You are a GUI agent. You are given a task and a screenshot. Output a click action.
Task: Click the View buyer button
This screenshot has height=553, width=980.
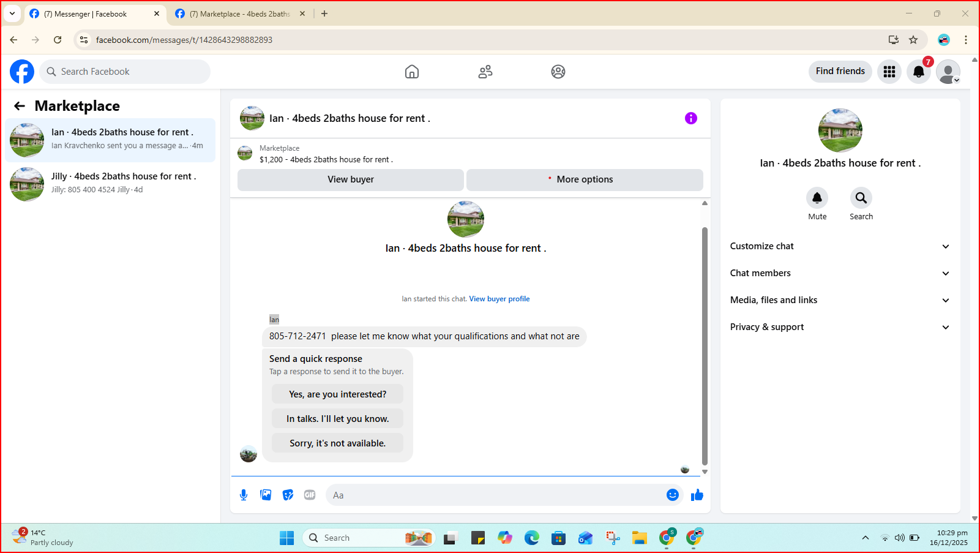tap(351, 179)
